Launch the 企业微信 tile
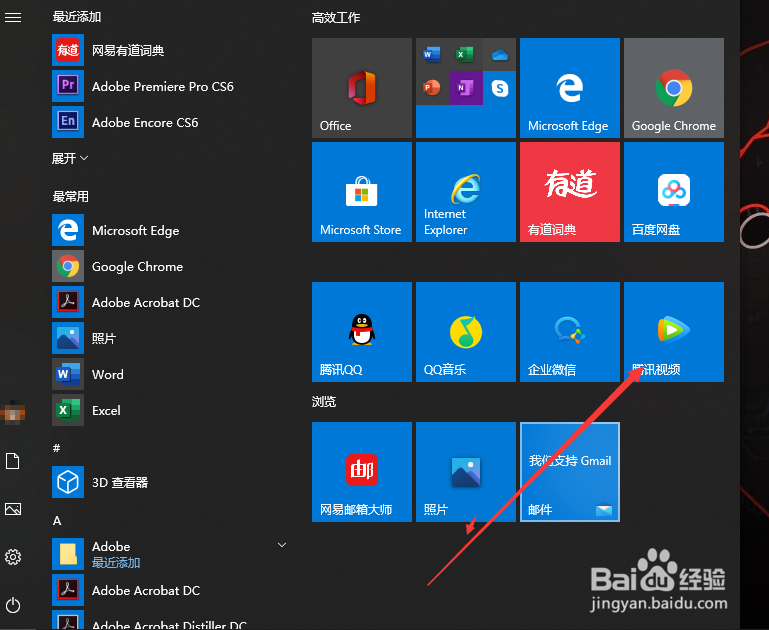The image size is (769, 630). [570, 331]
